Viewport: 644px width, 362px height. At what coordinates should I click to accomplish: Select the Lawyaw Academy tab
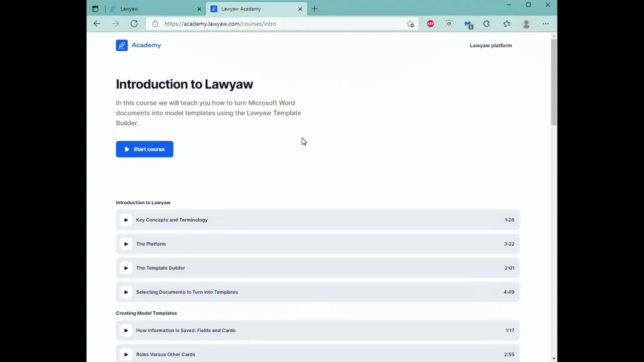256,9
